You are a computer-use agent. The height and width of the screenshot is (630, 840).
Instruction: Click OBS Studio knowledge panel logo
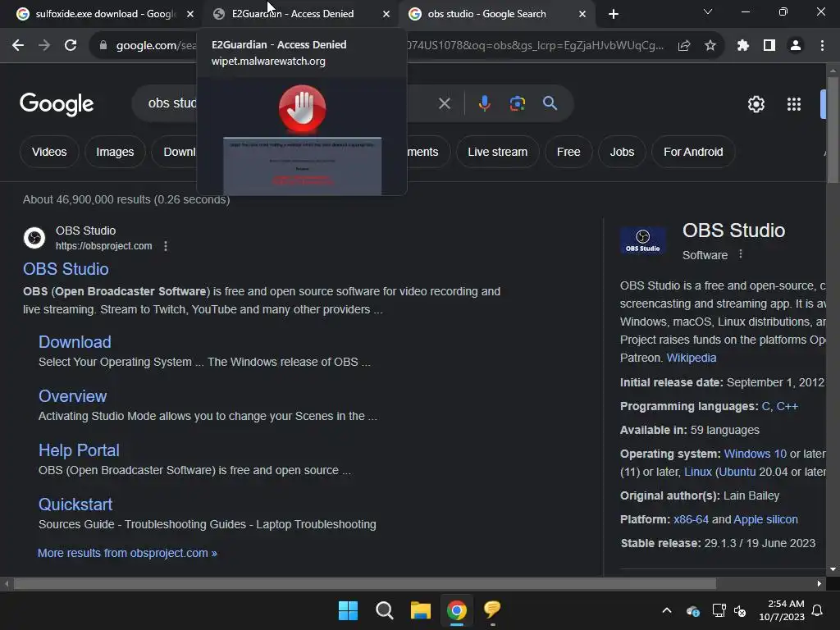pos(643,240)
